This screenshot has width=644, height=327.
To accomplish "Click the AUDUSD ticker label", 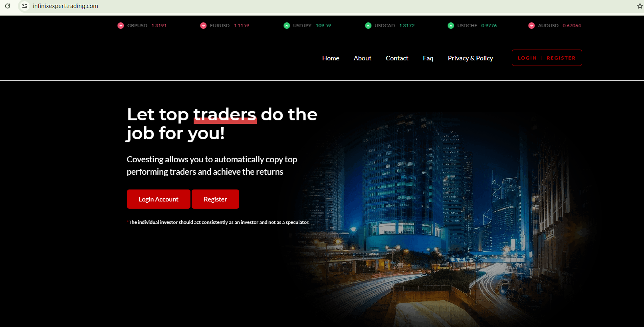I will click(x=548, y=26).
